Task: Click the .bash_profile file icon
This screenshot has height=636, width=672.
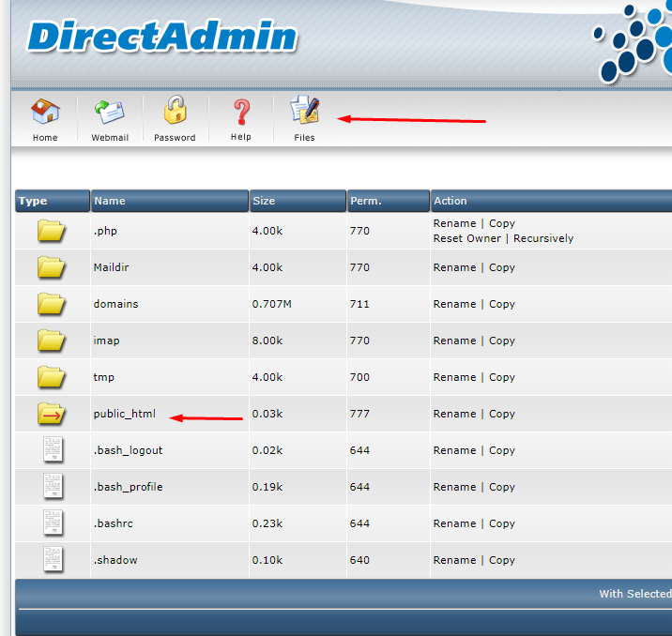Action: pos(53,486)
